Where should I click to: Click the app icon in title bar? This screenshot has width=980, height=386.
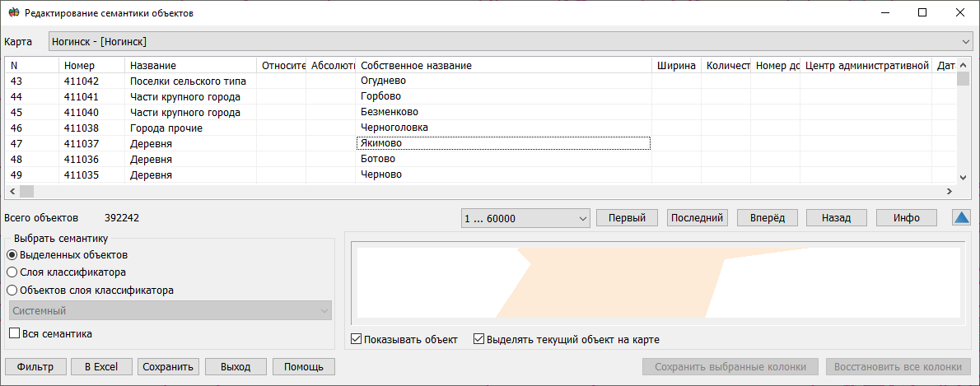tap(14, 12)
